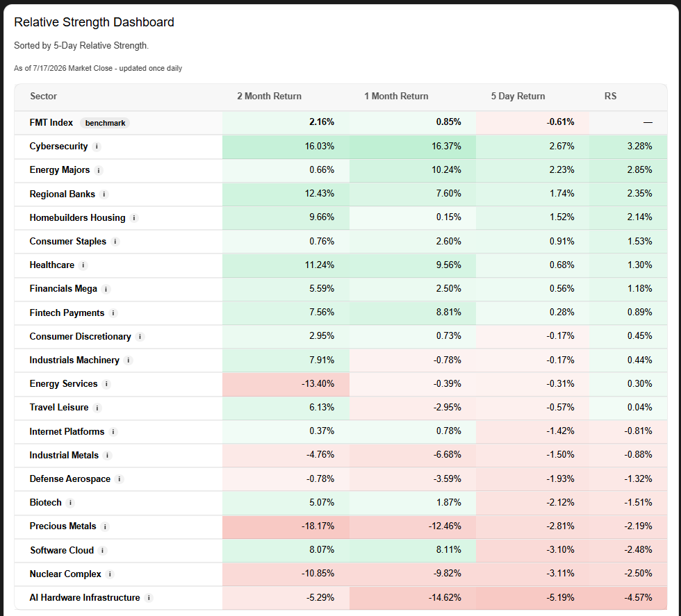Open info icon next to Software Cloud
Screen dimensions: 681x616
tap(103, 551)
